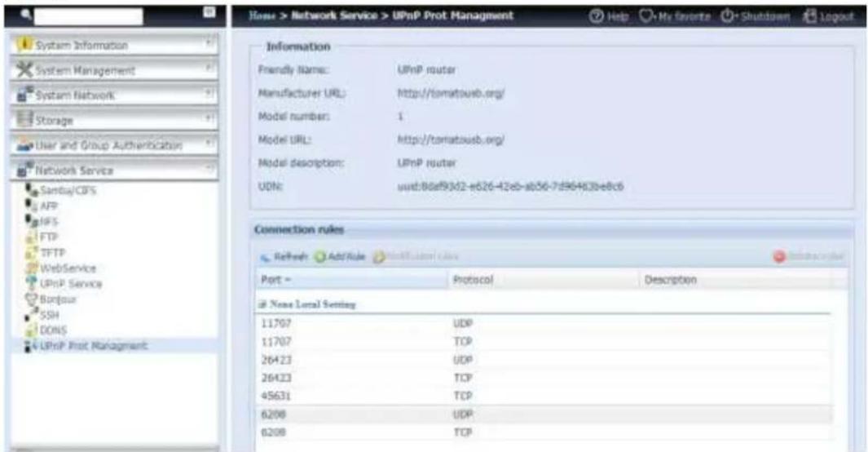
Task: Click the WebService tree icon
Action: click(32, 268)
